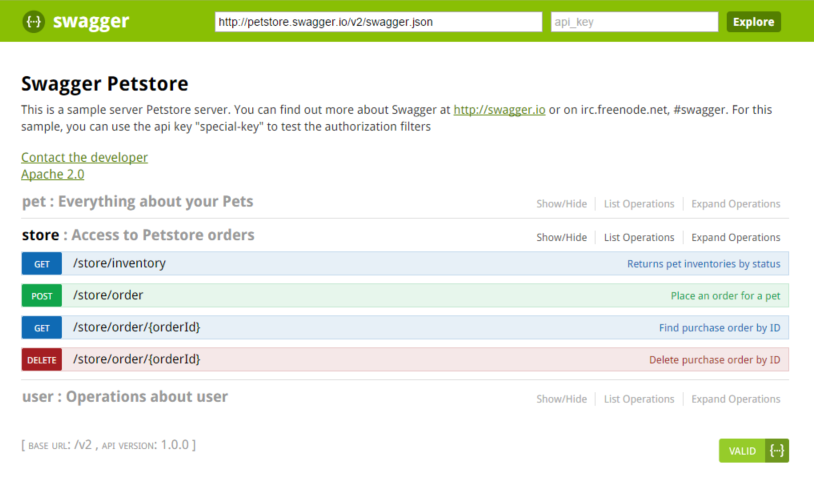The width and height of the screenshot is (814, 487).
Task: Expand the pet : Everything about your Pets section
Action: 138,201
